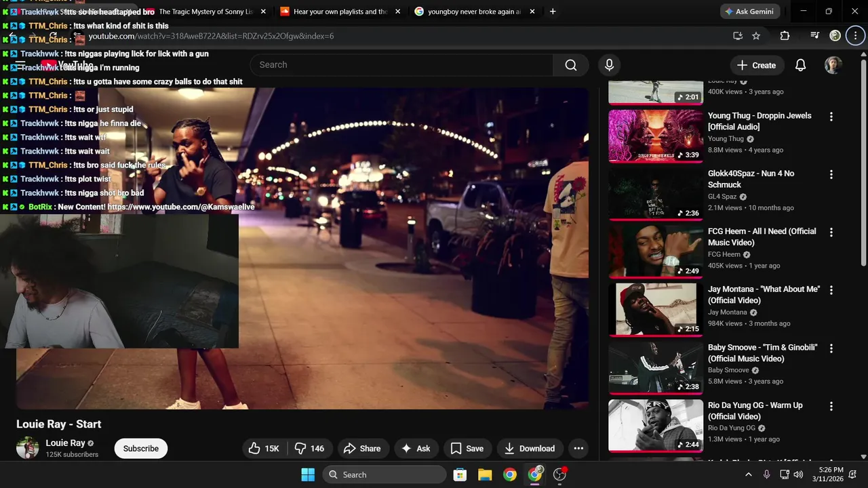The image size is (868, 488).
Task: Click '8.8M views • 4 years ago' text
Action: click(x=745, y=150)
